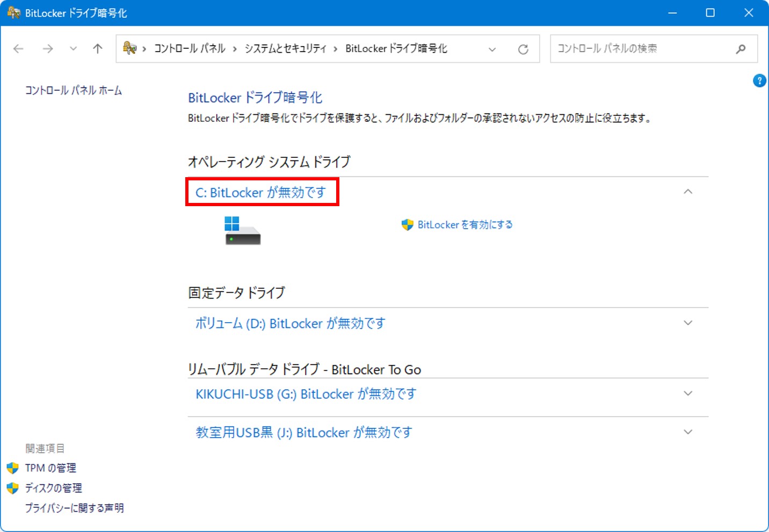This screenshot has height=532, width=769.
Task: Click the search magnifier icon
Action: 741,49
